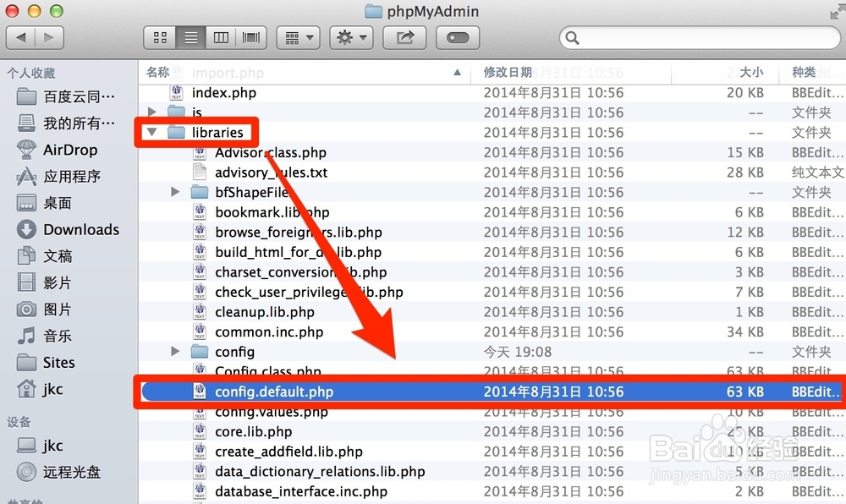Select the libraries folder row
Image resolution: width=846 pixels, height=504 pixels.
coord(492,133)
